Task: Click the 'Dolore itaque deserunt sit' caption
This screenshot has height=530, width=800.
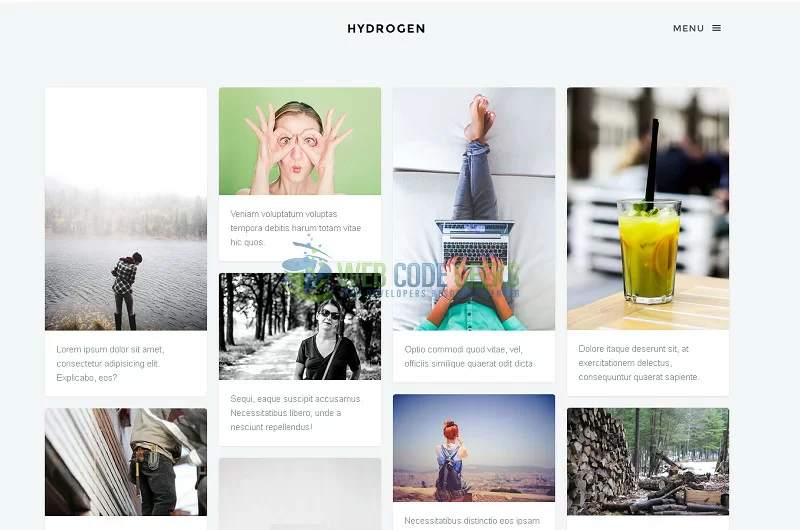Action: [x=639, y=363]
